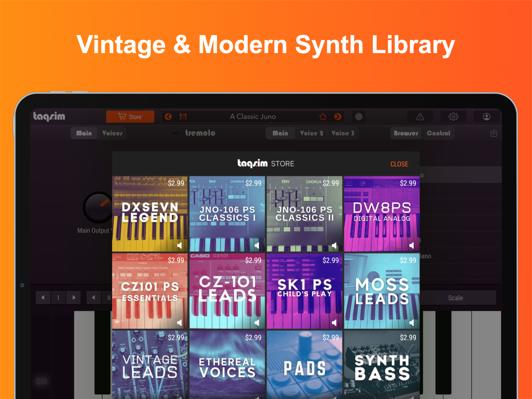Favorite the A Classic Juno preset
532x399 pixels.
pos(323,117)
